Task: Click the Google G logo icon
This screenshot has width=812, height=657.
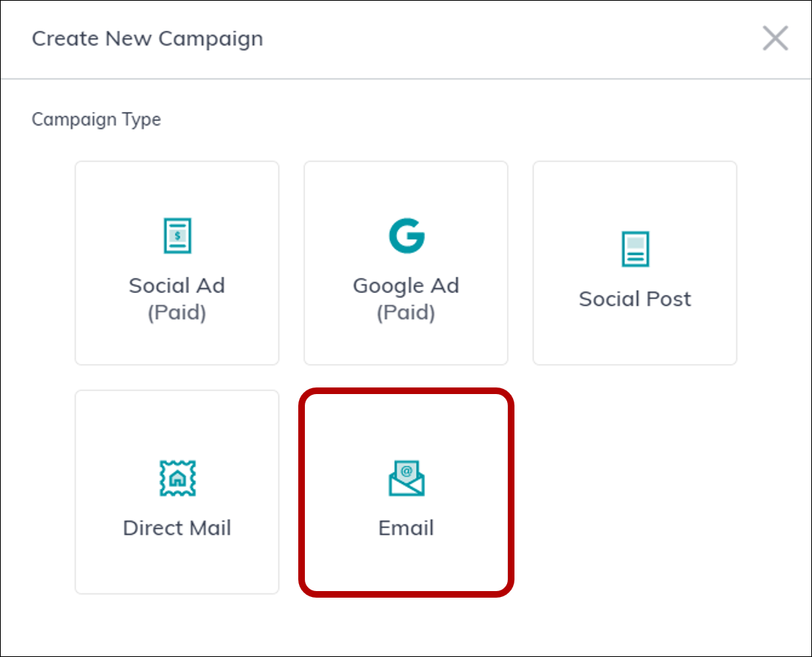Action: tap(407, 236)
